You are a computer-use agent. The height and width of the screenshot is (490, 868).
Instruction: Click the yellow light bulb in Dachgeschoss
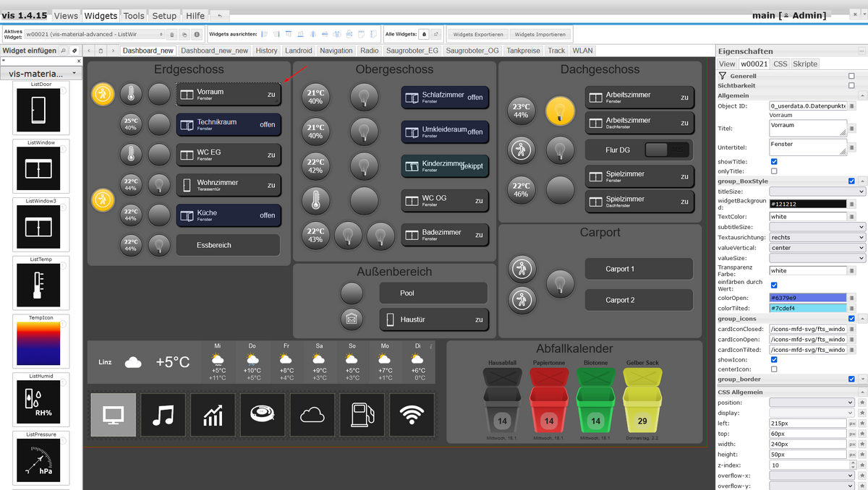tap(560, 110)
